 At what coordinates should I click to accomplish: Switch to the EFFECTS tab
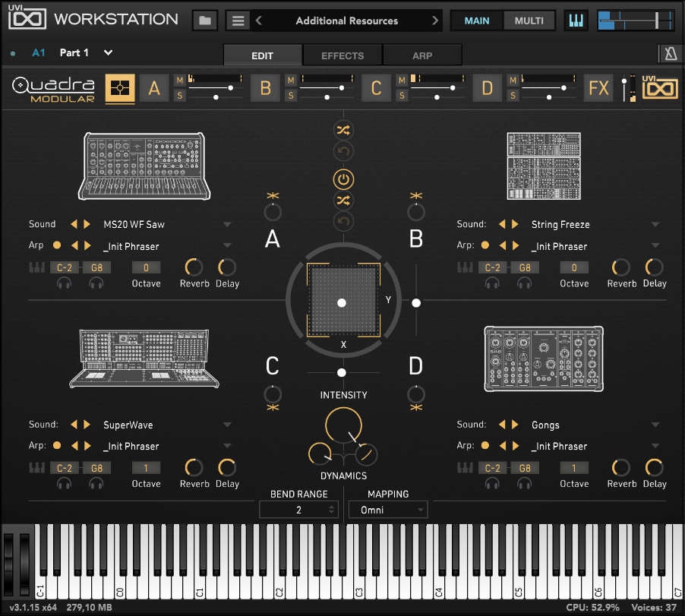pos(342,55)
